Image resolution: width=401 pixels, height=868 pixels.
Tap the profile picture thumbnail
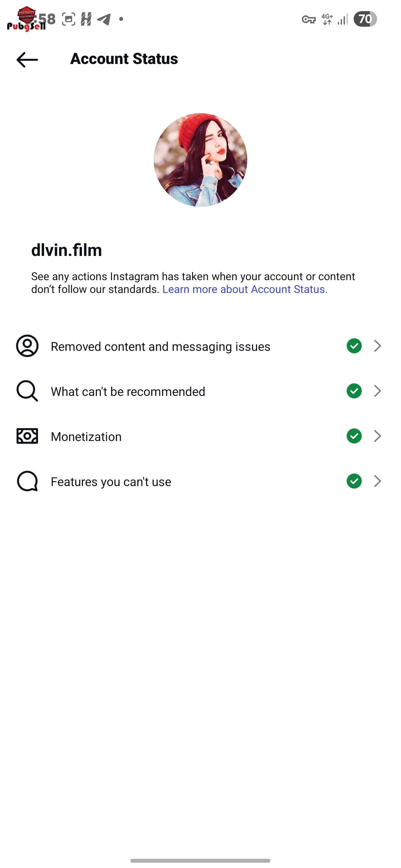point(200,160)
